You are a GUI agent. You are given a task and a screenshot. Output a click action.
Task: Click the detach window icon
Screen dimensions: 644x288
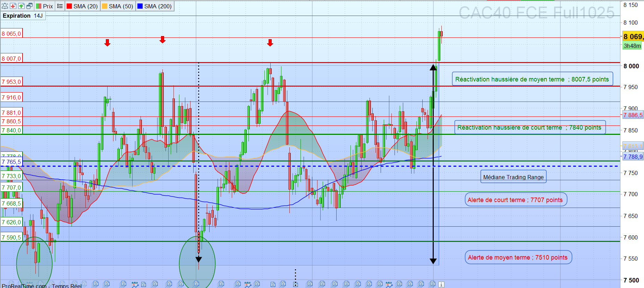tap(29, 6)
